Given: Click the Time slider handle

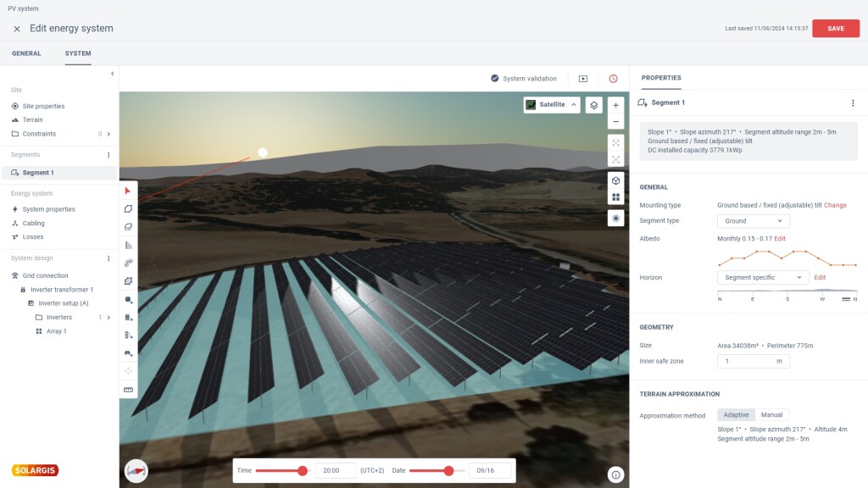Looking at the screenshot, I should [303, 470].
